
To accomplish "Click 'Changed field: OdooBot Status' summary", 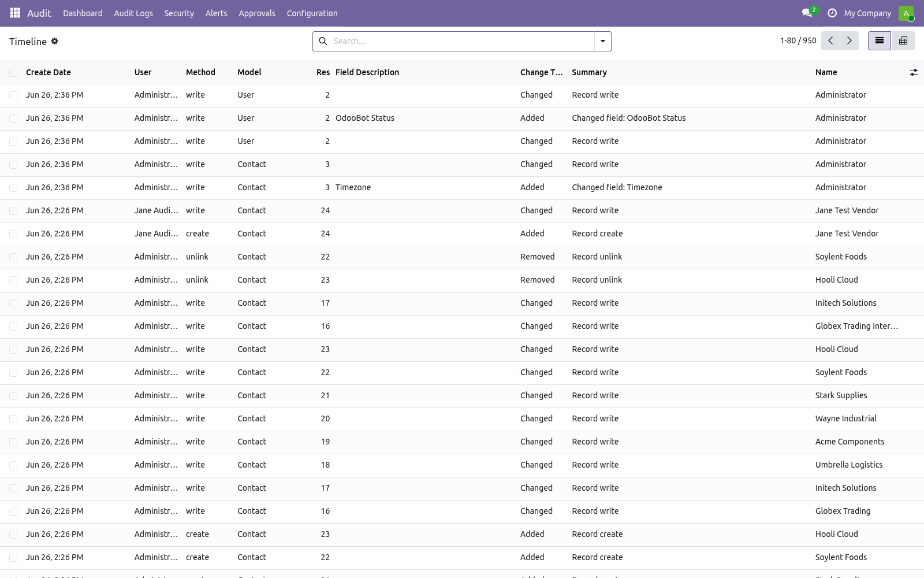I will [x=629, y=118].
